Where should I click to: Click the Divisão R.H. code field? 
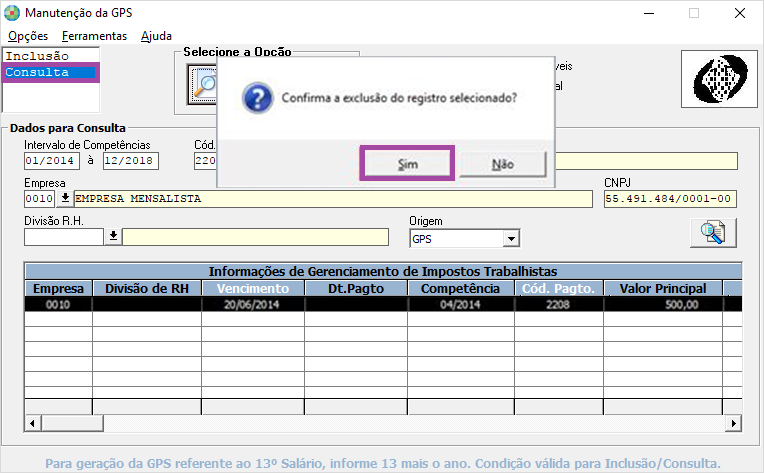tap(64, 237)
